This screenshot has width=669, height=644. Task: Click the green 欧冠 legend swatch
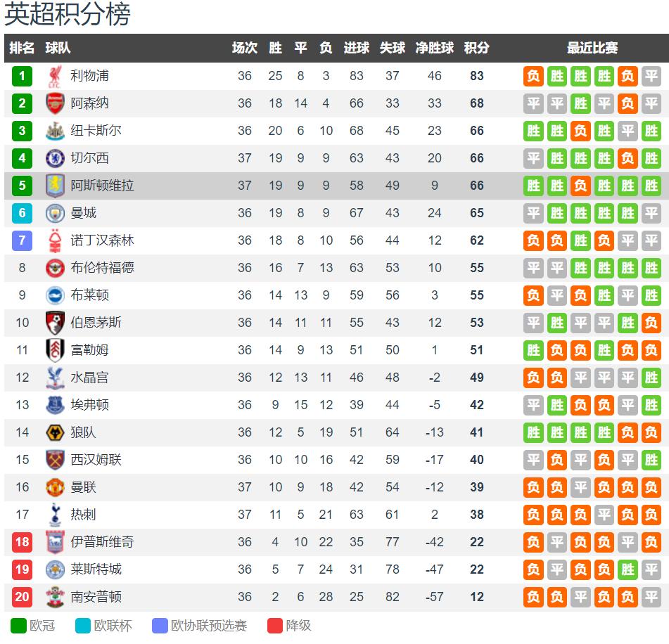[x=18, y=626]
